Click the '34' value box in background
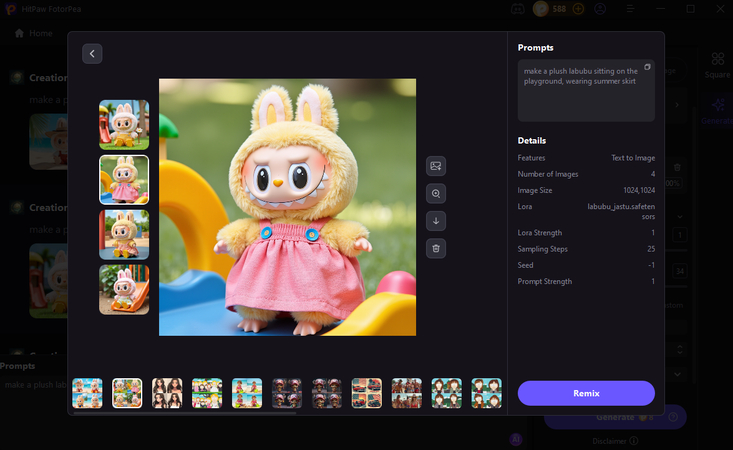The image size is (733, 450). [x=680, y=271]
